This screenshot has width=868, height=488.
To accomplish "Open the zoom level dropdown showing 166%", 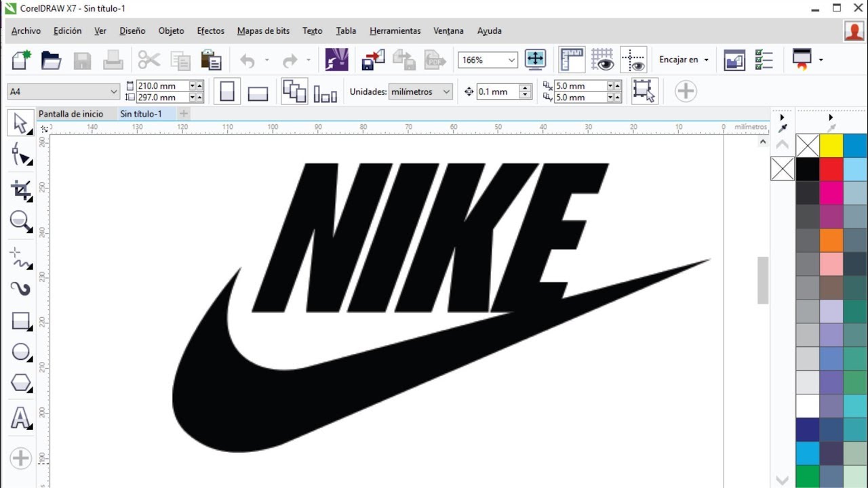I will point(511,60).
